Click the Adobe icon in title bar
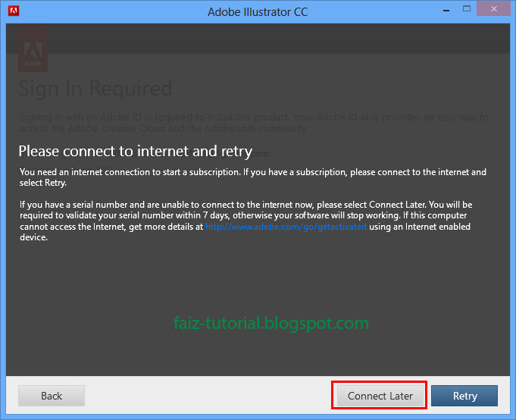This screenshot has height=420, width=516. (14, 11)
